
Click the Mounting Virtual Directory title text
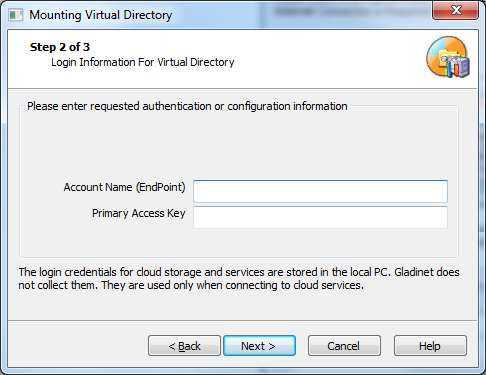[x=101, y=15]
